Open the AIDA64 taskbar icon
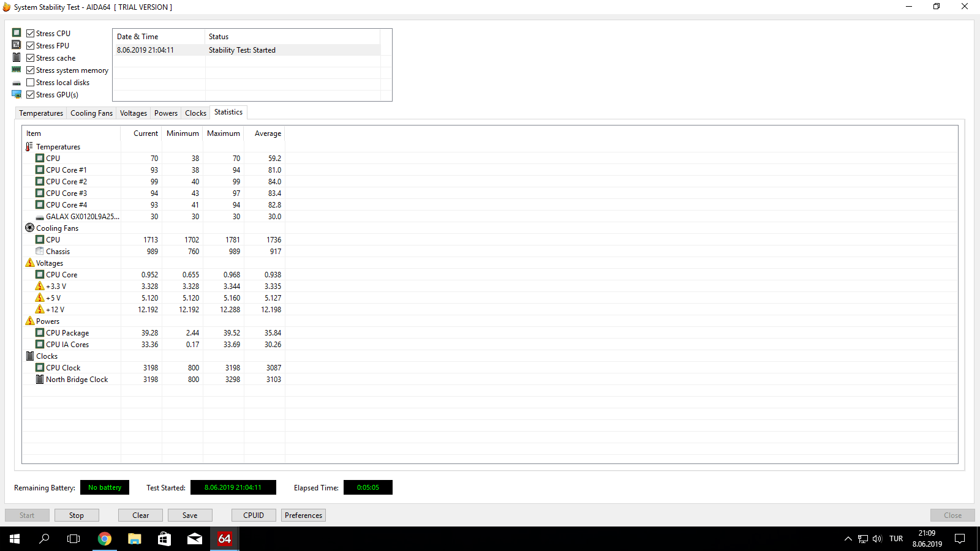 click(x=225, y=539)
